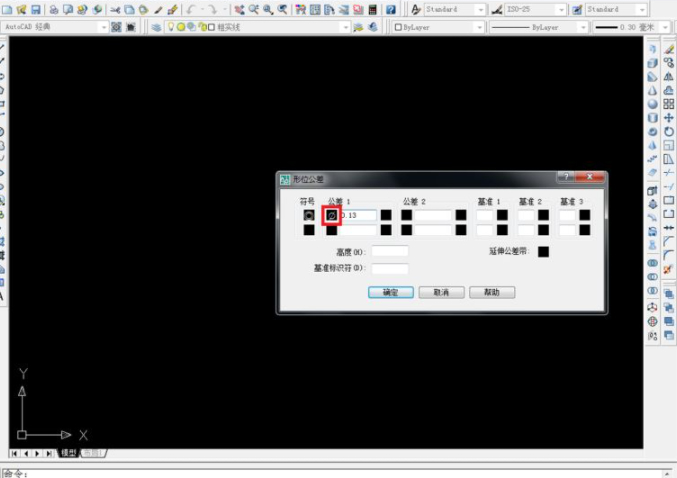Click the Save icon in the toolbar
This screenshot has width=677, height=478.
tap(36, 9)
